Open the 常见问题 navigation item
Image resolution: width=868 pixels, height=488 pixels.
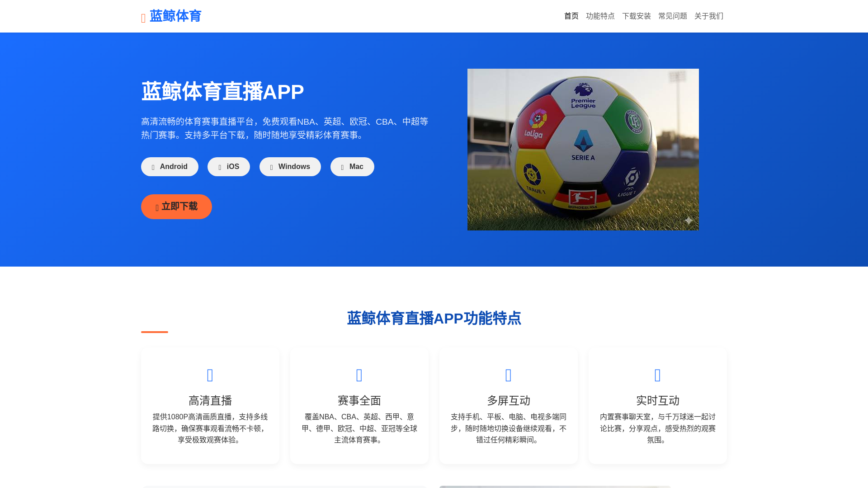(673, 16)
